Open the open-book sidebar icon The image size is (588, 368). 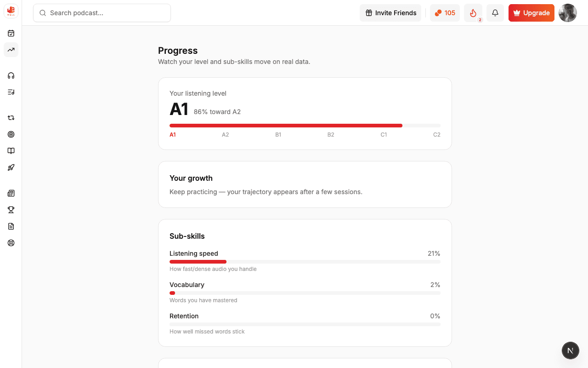[11, 151]
